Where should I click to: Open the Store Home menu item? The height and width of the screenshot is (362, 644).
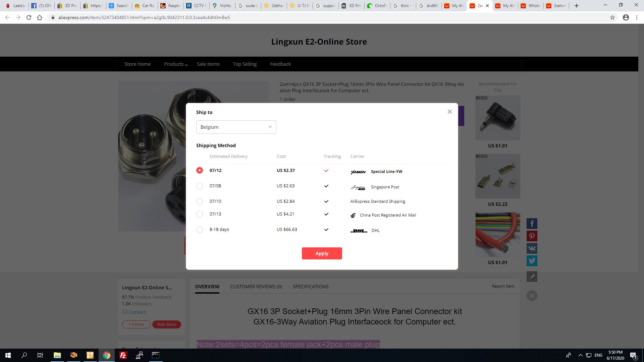click(138, 64)
